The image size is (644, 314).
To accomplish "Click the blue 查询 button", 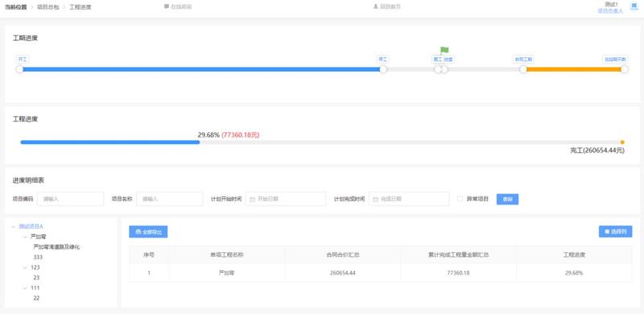I will (507, 199).
